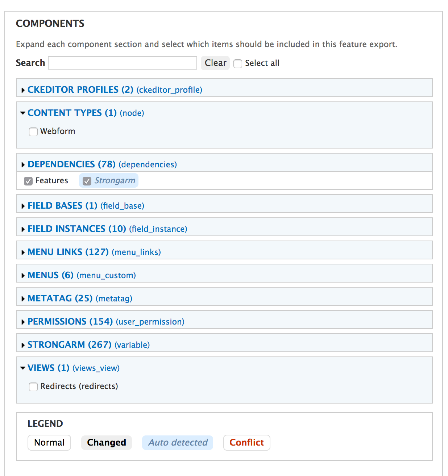Collapse the Views section triangle
The height and width of the screenshot is (476, 448).
click(x=23, y=368)
